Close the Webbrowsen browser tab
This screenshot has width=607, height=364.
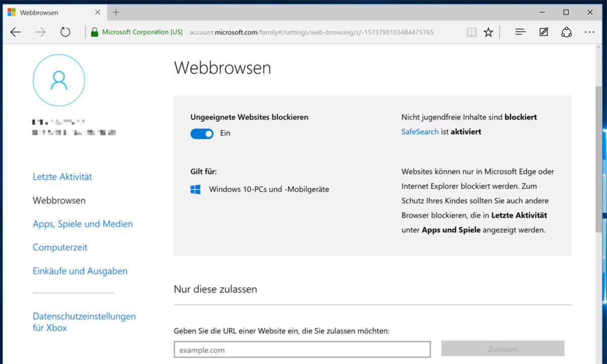[x=97, y=12]
